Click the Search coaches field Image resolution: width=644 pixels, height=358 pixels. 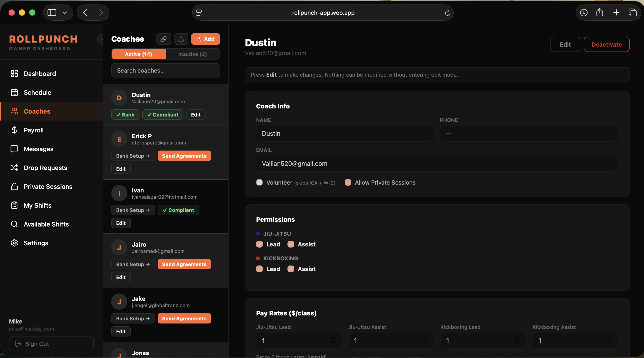click(165, 70)
